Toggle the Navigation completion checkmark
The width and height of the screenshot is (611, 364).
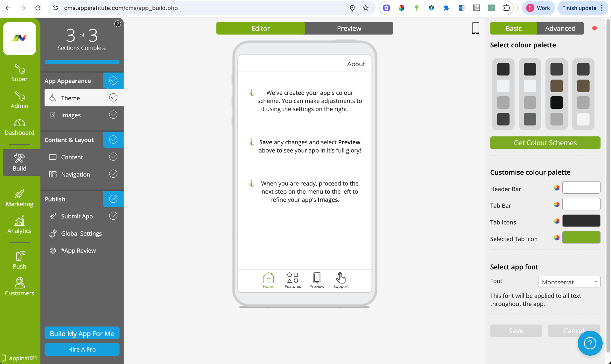[x=113, y=174]
